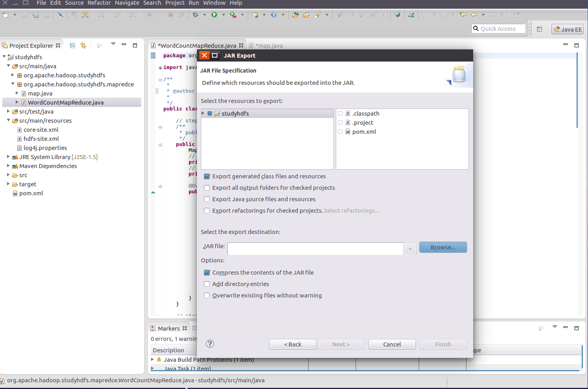
Task: Click the Browse... button
Action: pos(443,247)
